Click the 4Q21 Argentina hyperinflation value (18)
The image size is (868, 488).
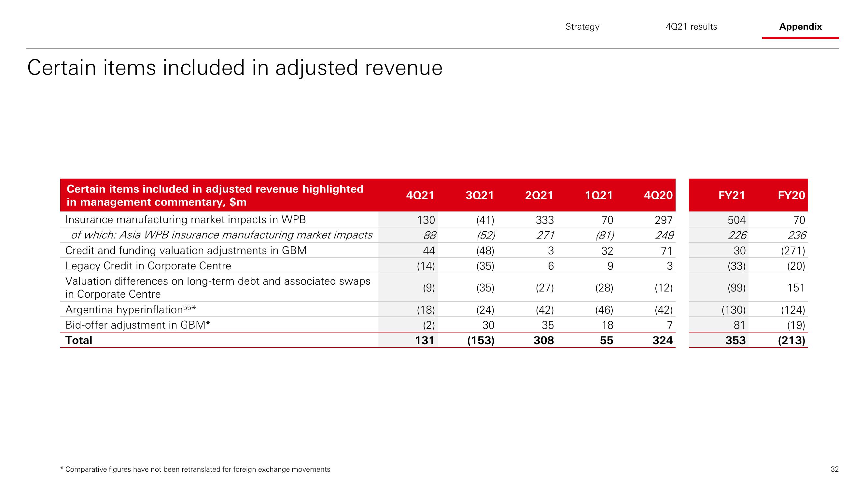(426, 309)
